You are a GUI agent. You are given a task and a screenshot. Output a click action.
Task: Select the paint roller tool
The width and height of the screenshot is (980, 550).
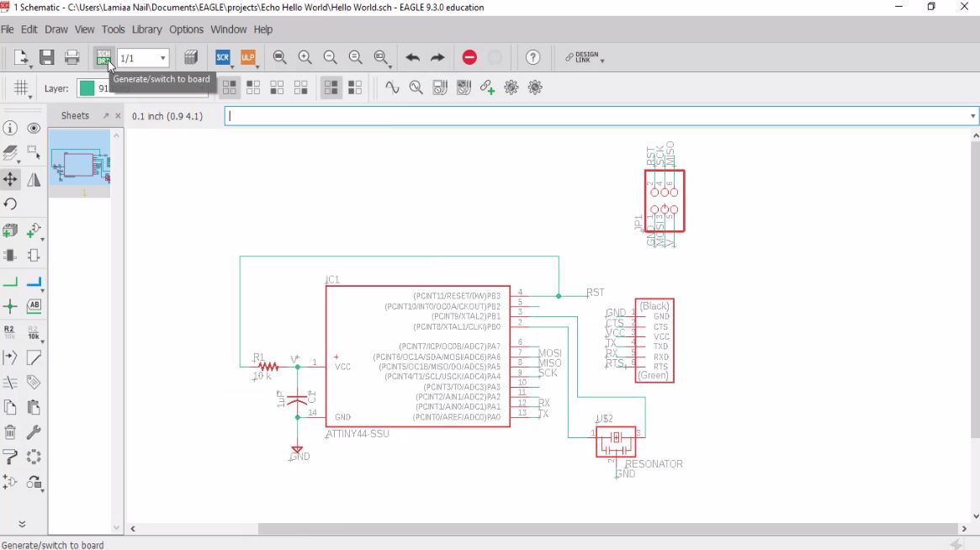click(10, 457)
